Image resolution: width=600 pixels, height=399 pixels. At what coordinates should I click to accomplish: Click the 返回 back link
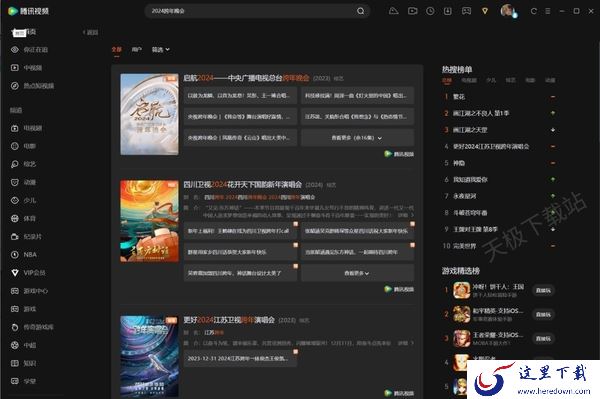[x=90, y=33]
